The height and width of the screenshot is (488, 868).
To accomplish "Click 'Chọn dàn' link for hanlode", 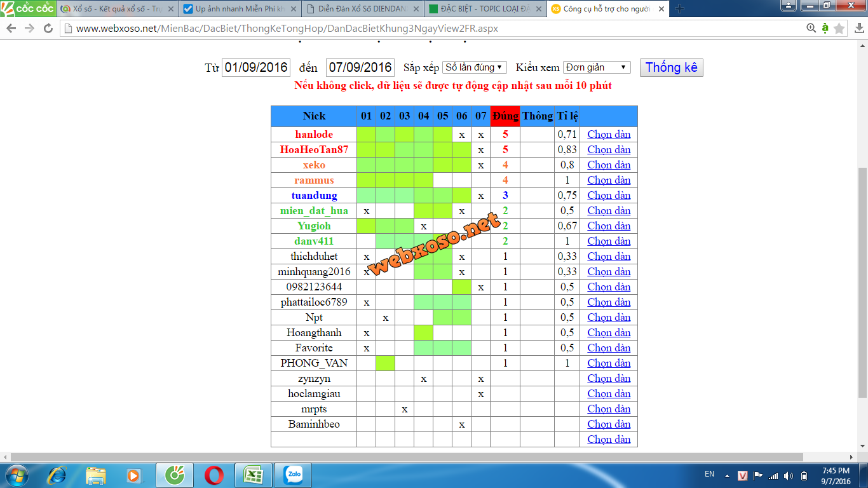I will (609, 135).
